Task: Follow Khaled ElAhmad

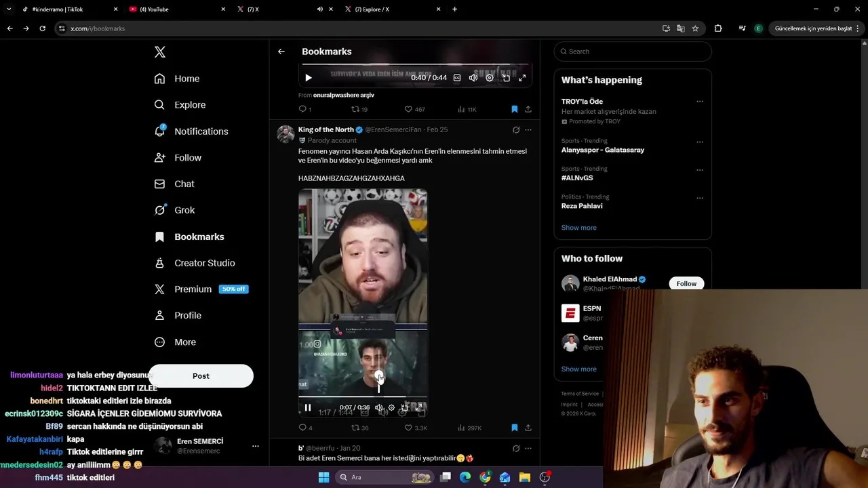Action: [x=686, y=283]
